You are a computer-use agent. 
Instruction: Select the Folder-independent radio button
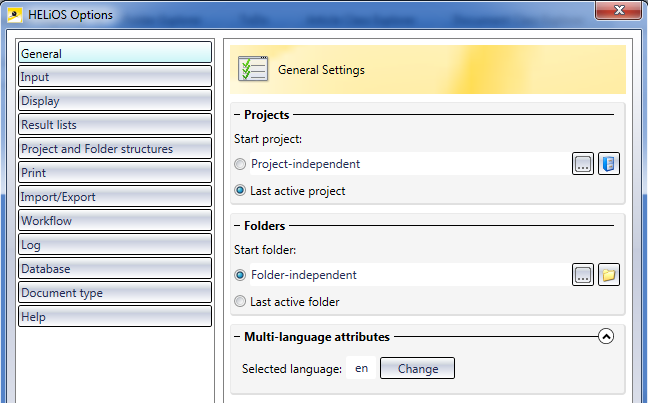click(240, 275)
